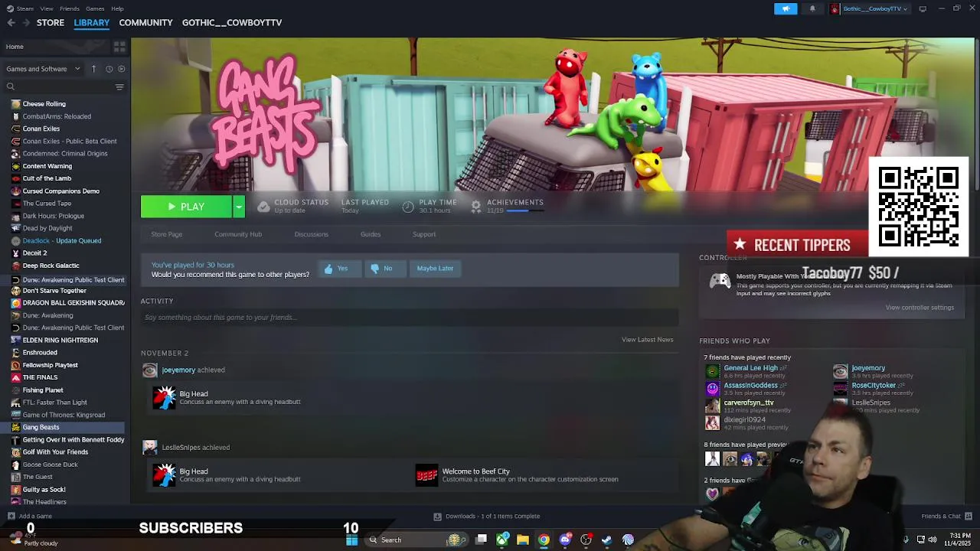
Task: Open the Discussions link
Action: pos(311,234)
